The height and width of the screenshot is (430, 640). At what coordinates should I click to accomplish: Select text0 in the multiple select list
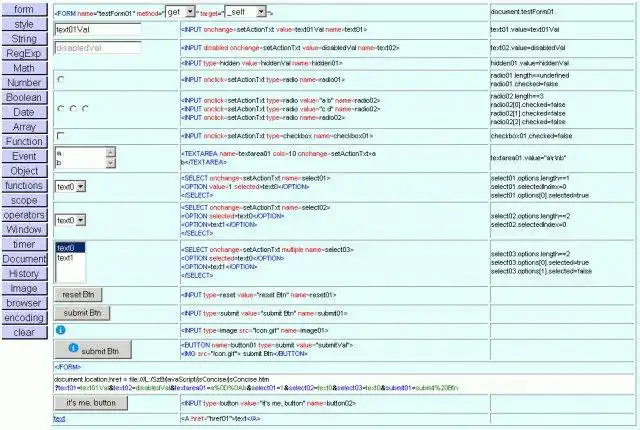coord(70,248)
